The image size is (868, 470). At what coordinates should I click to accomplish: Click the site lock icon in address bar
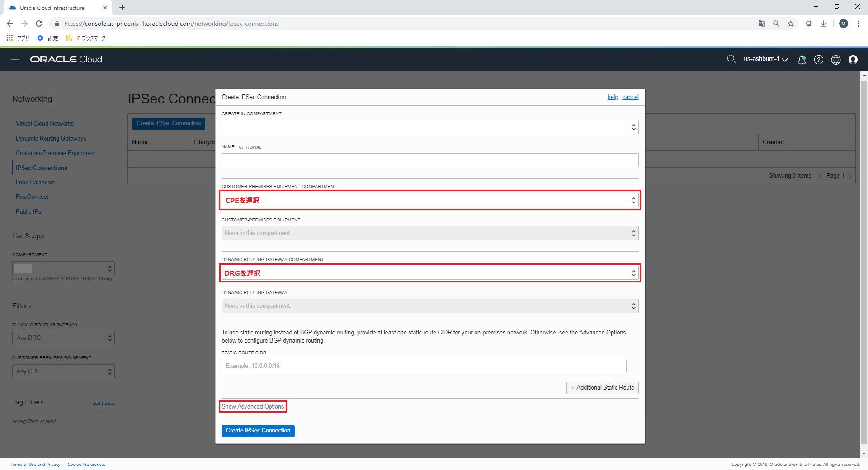tap(57, 23)
